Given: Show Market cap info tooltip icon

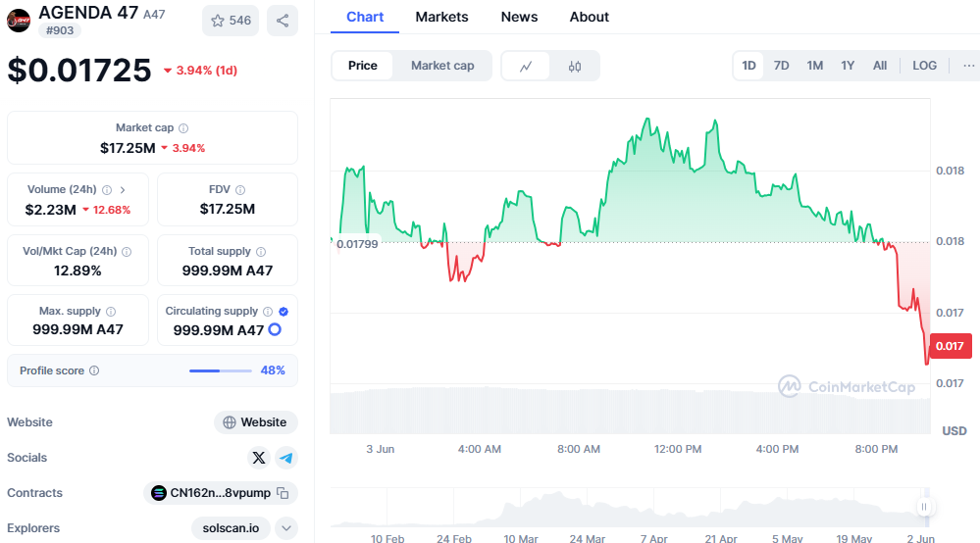Looking at the screenshot, I should [x=183, y=128].
